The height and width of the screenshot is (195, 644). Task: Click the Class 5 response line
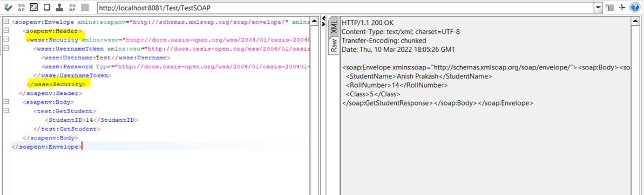pos(374,94)
